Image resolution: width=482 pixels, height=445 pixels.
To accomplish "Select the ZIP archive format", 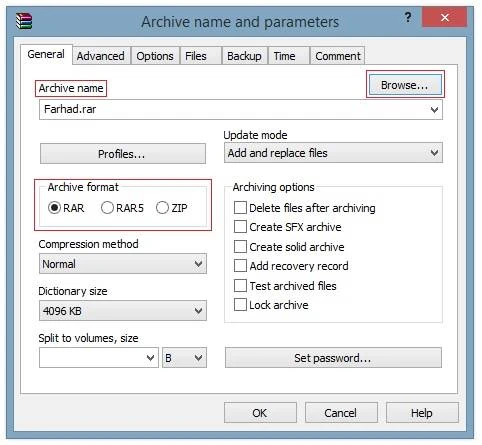I will pyautogui.click(x=162, y=208).
